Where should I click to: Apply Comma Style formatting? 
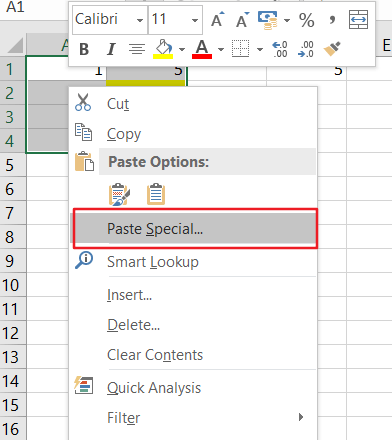(x=332, y=20)
